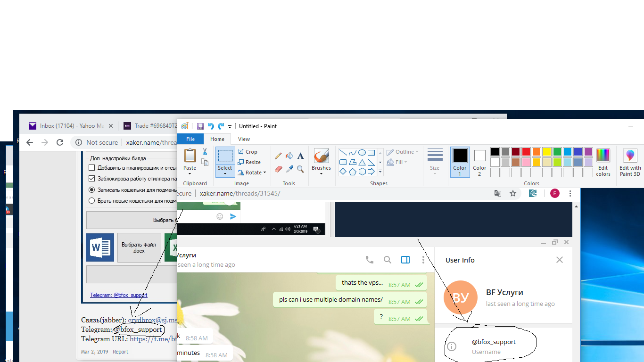Activate the rectangular Select tool
Viewport: 644px width, 362px height.
pos(225,156)
